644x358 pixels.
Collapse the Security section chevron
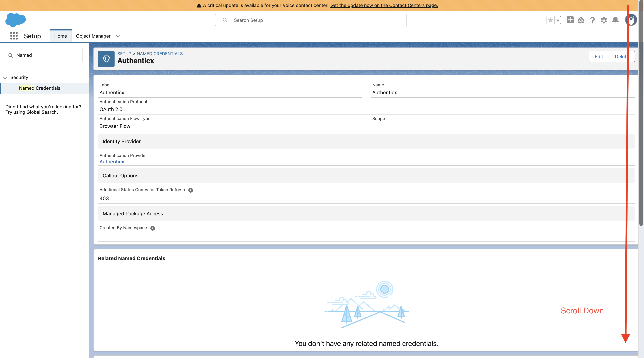(5, 78)
